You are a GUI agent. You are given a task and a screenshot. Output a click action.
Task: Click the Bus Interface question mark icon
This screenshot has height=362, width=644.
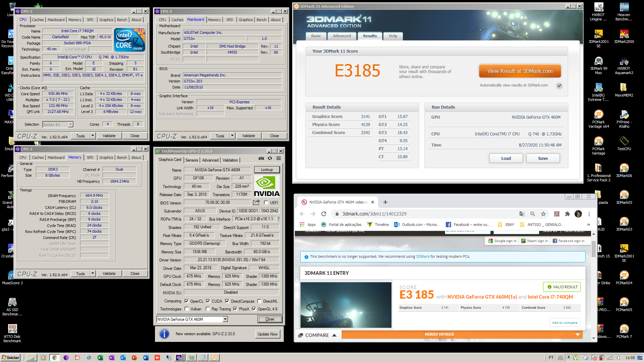[x=278, y=219]
